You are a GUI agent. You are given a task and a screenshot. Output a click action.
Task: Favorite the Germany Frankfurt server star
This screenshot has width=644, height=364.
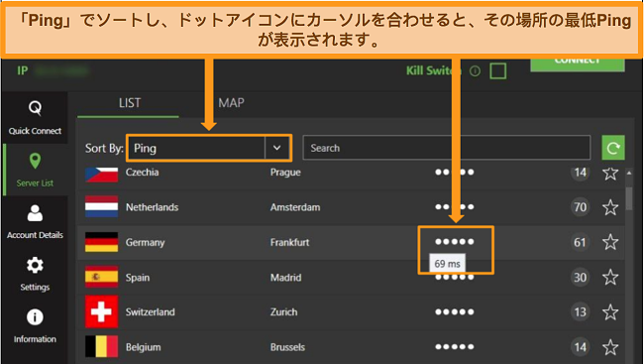610,242
